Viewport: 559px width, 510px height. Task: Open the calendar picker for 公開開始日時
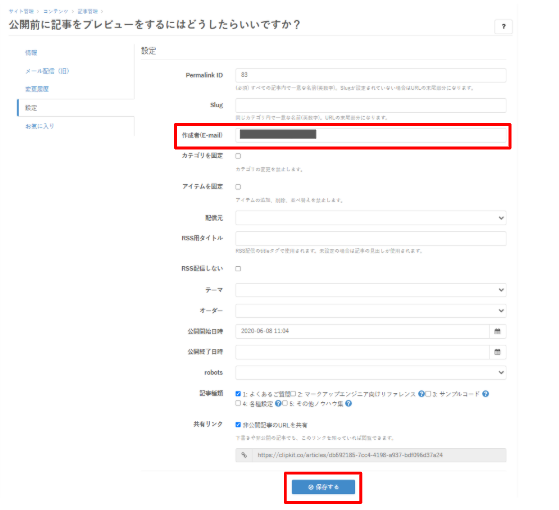pos(497,331)
